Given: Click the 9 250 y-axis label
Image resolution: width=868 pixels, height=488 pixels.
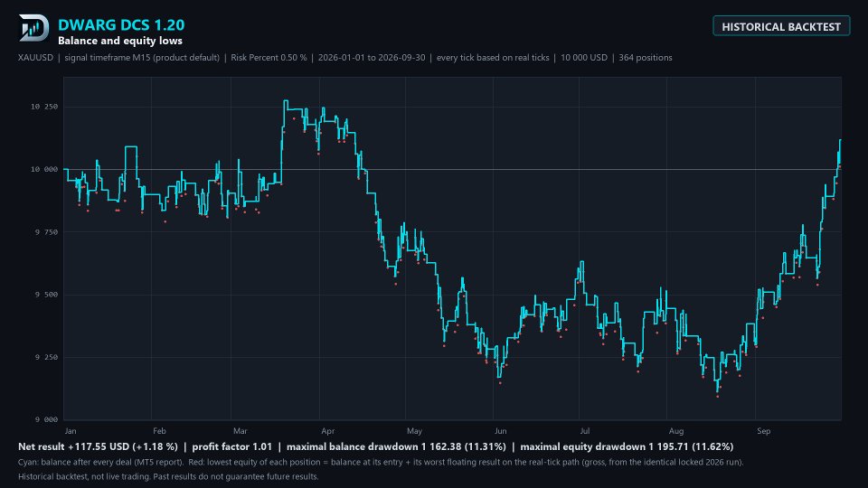Looking at the screenshot, I should [46, 357].
